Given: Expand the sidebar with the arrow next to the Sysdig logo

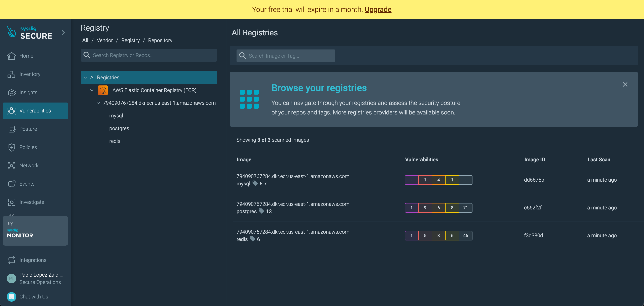Looking at the screenshot, I should click(63, 33).
